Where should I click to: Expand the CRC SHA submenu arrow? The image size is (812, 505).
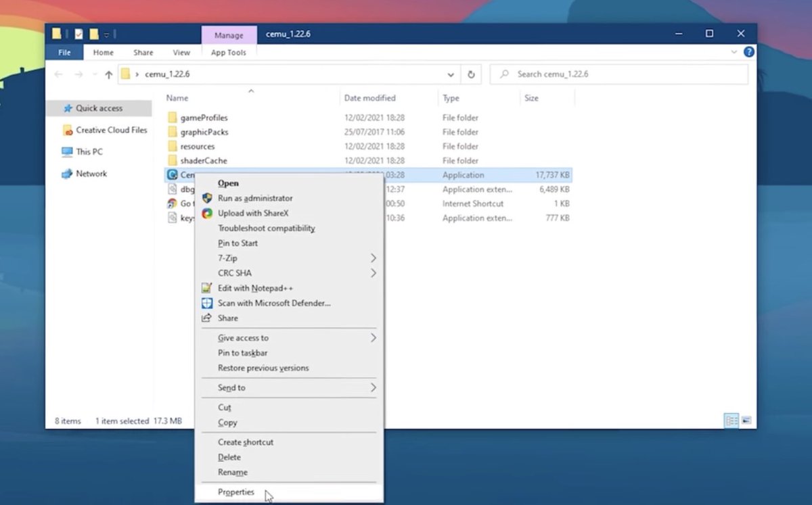pyautogui.click(x=373, y=273)
